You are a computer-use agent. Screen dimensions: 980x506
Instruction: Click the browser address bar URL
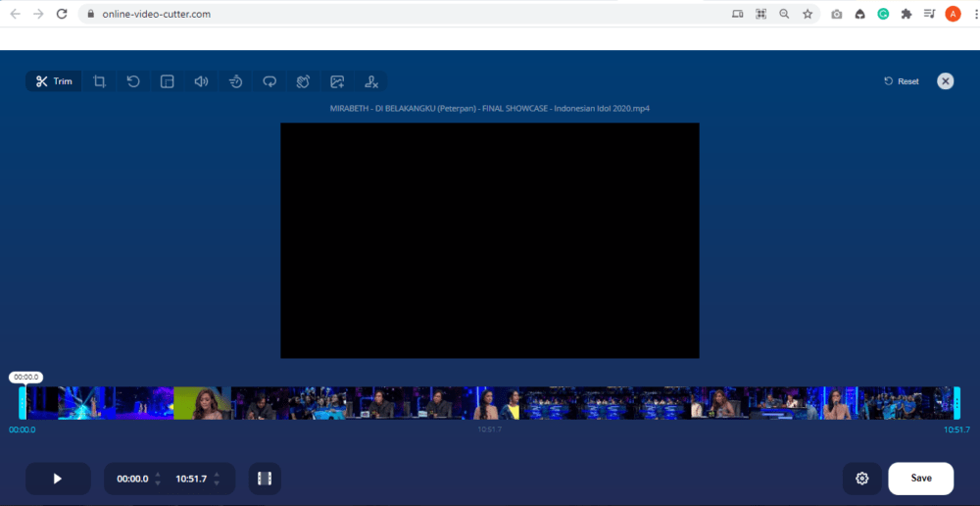tap(156, 14)
